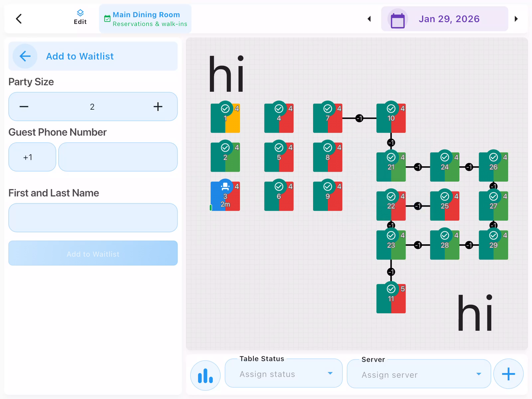Click the back chevron in top bar

click(19, 19)
